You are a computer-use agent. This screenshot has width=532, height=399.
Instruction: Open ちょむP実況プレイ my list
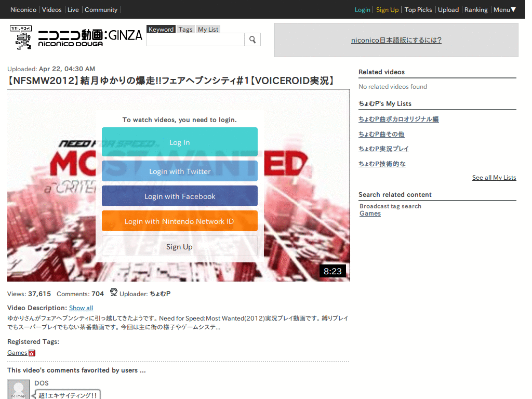(384, 149)
